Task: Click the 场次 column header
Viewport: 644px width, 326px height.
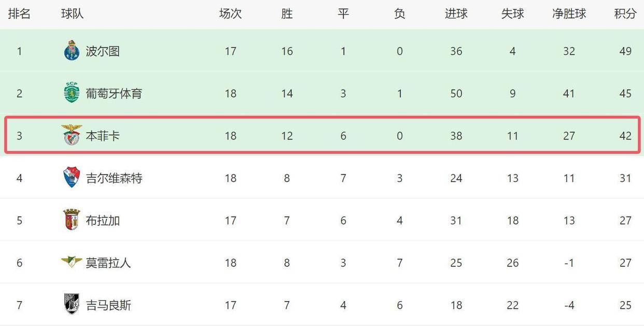Action: pyautogui.click(x=230, y=14)
